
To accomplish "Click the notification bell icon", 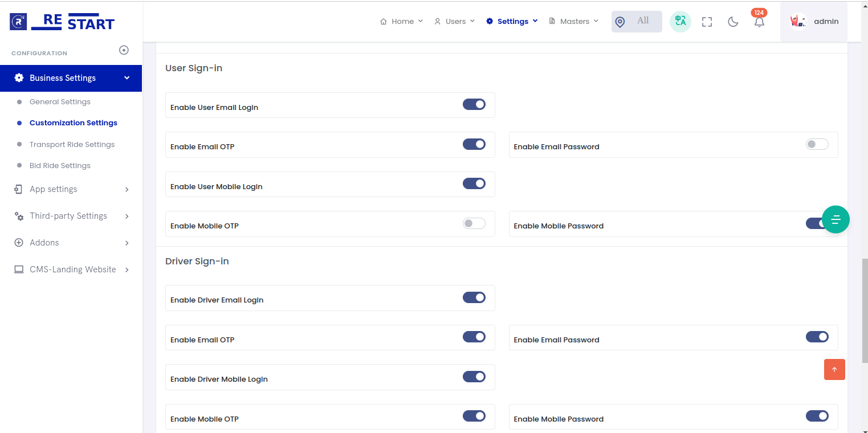I will point(759,22).
